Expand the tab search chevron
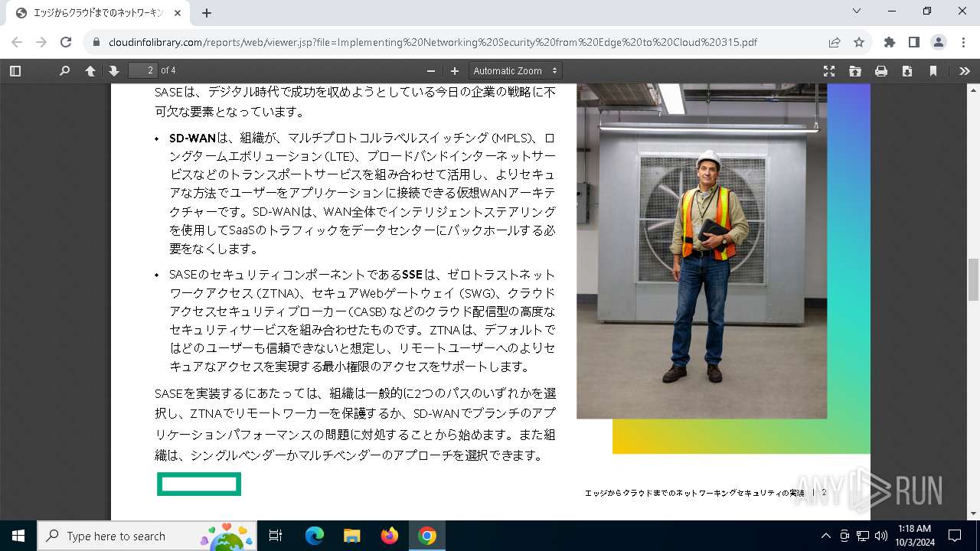980x551 pixels. (857, 11)
